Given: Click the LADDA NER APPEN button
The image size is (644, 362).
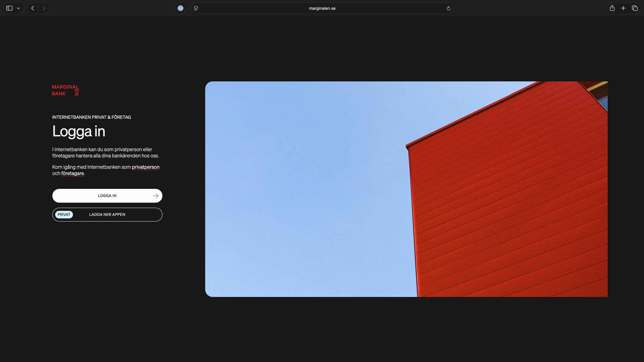Looking at the screenshot, I should pyautogui.click(x=107, y=215).
